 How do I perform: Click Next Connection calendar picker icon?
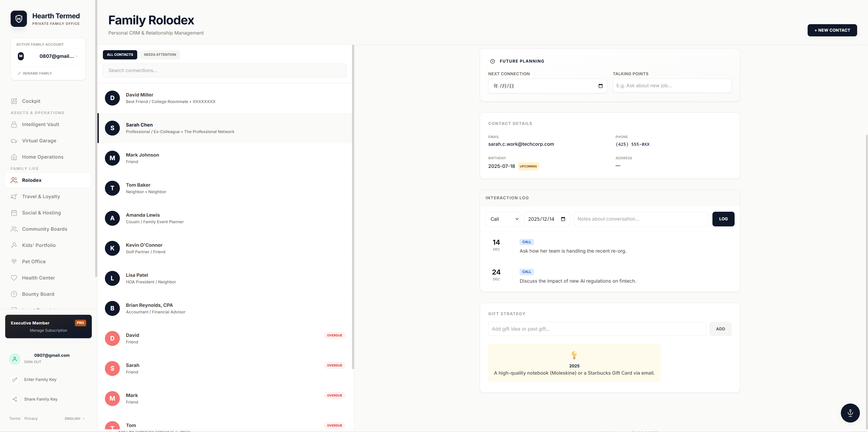coord(600,86)
